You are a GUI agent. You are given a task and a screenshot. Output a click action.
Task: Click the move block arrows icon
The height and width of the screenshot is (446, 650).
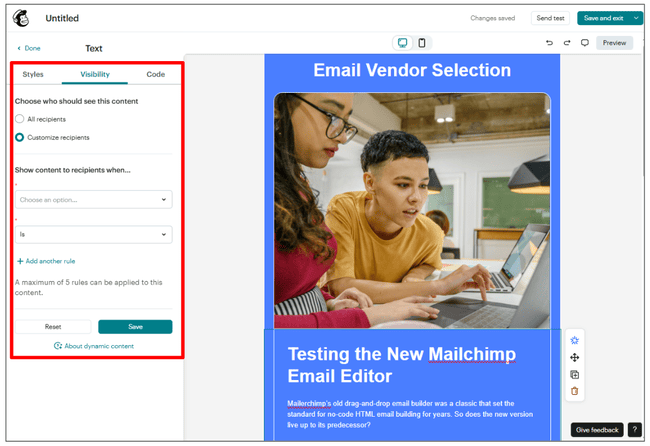coord(575,357)
